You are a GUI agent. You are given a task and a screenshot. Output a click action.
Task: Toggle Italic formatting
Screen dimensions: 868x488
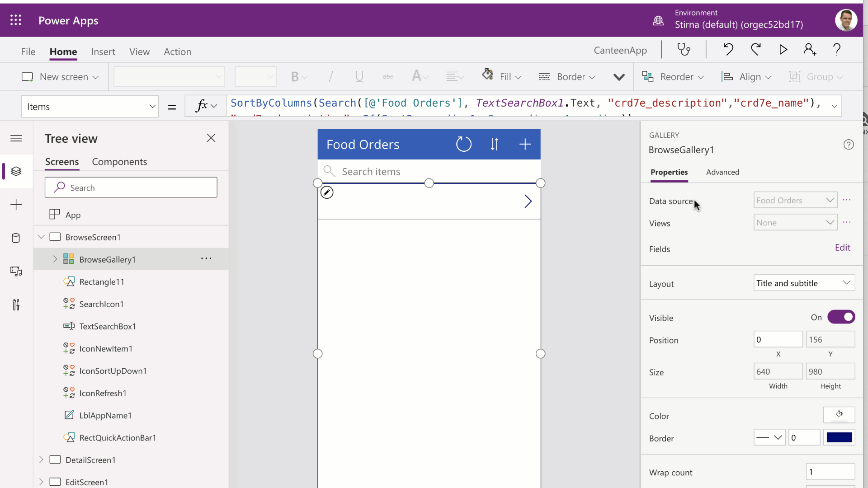331,77
